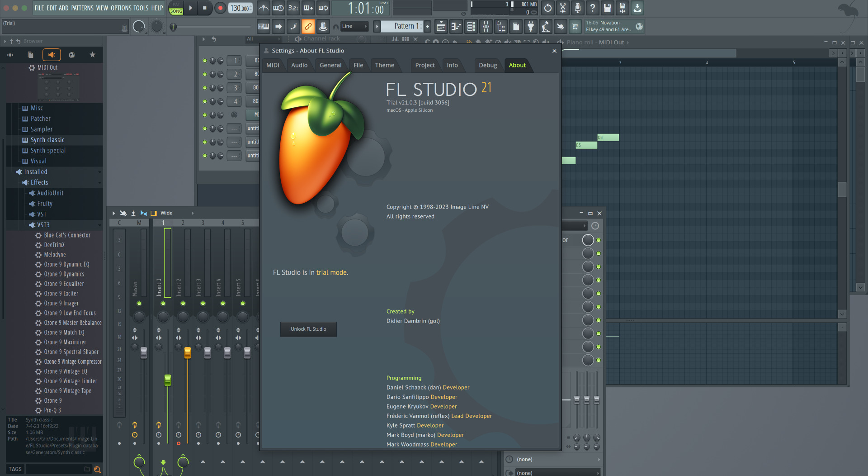Screen dimensions: 868x476
Task: Mute channel 1 with its green LED
Action: (x=205, y=61)
